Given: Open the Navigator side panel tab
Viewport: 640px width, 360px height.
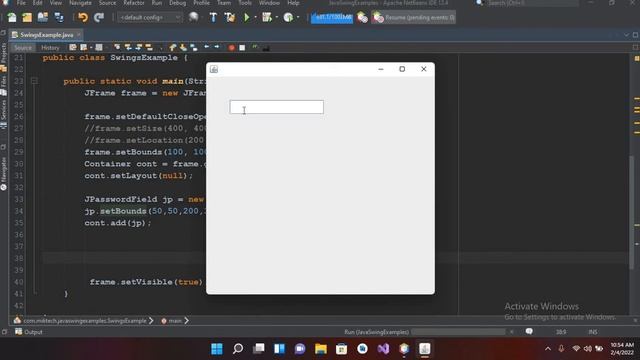Looking at the screenshot, I should tap(4, 173).
